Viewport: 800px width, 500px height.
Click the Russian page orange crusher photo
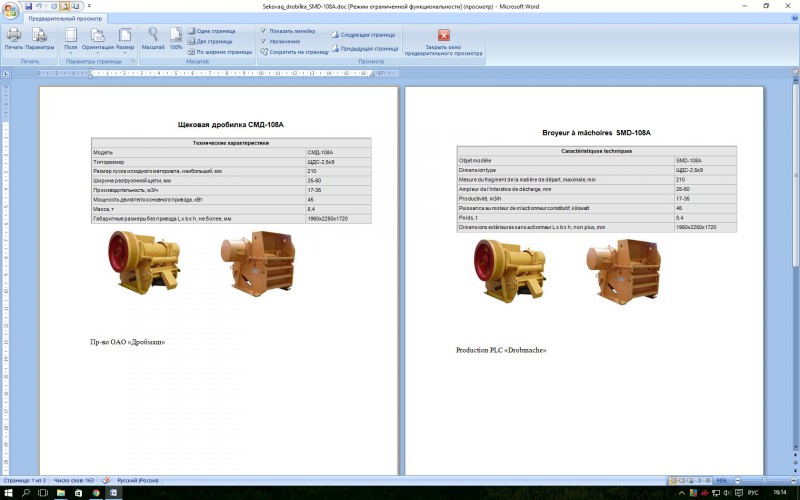[258, 263]
